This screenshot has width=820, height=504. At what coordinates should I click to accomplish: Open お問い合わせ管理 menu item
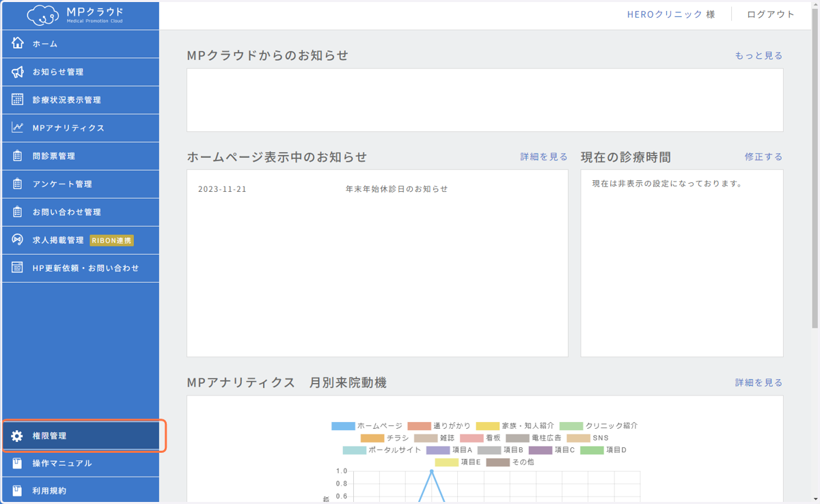click(x=81, y=212)
